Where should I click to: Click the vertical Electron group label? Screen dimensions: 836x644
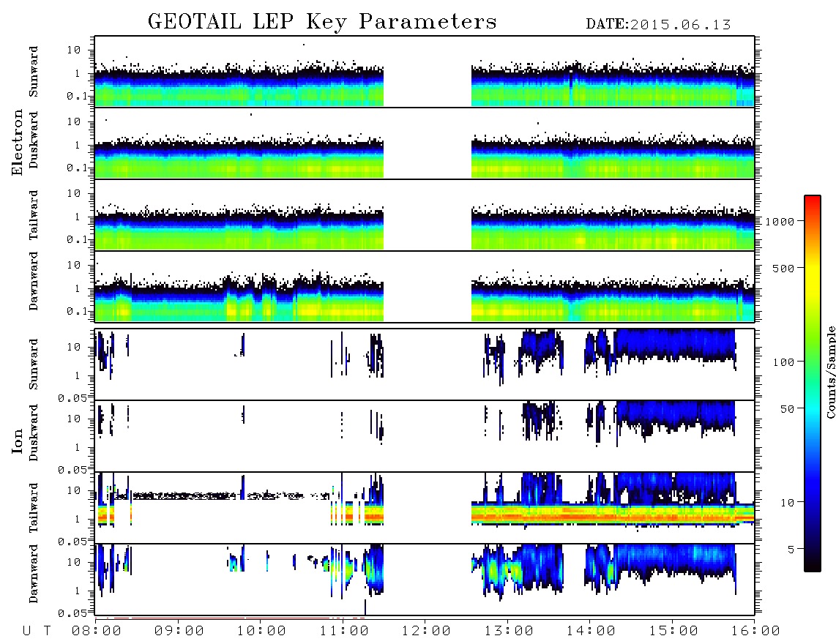click(x=18, y=142)
